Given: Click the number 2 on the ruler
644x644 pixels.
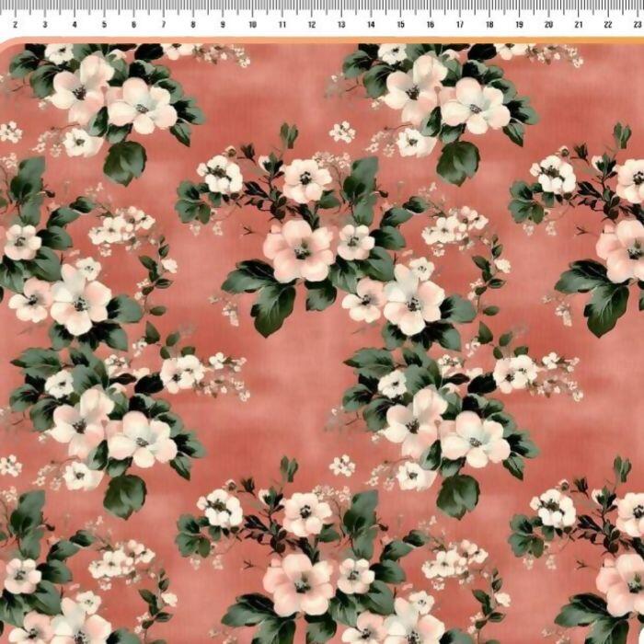Looking at the screenshot, I should coord(16,25).
